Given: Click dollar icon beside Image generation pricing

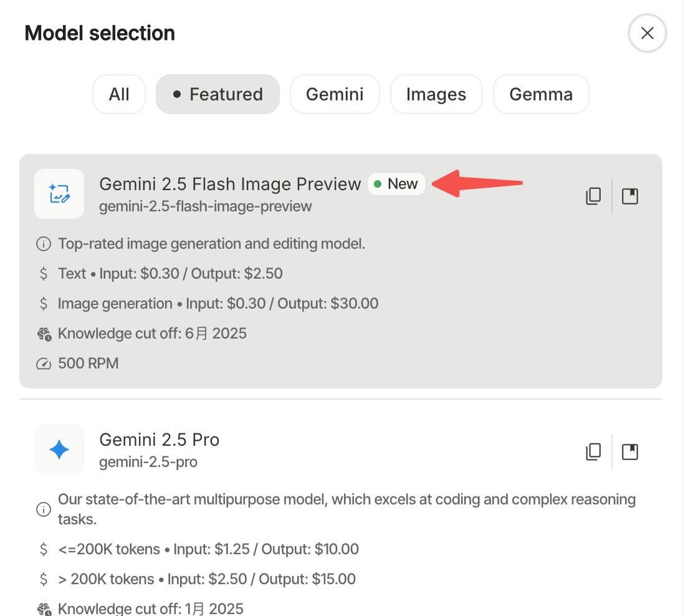Looking at the screenshot, I should coord(44,304).
